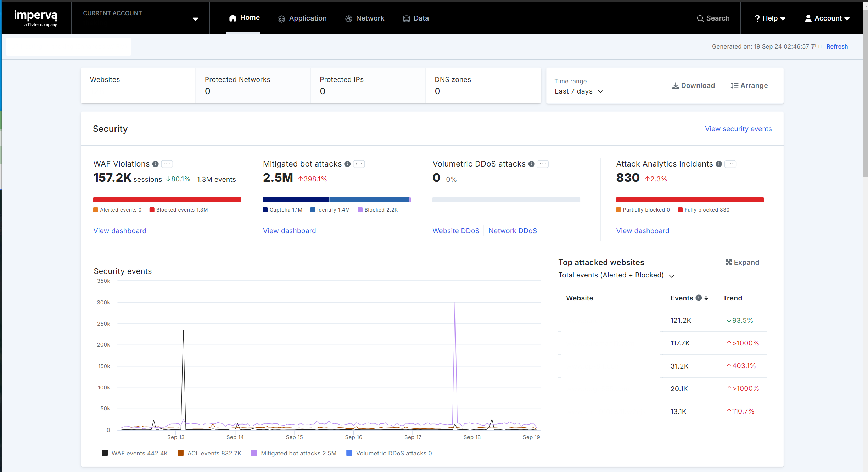Open the Network menu
The height and width of the screenshot is (472, 868).
(365, 18)
